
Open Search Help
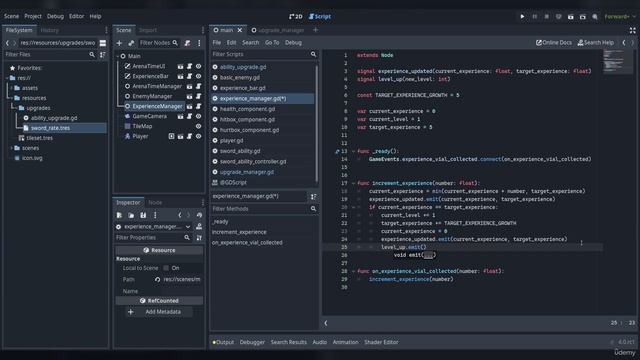coord(596,43)
